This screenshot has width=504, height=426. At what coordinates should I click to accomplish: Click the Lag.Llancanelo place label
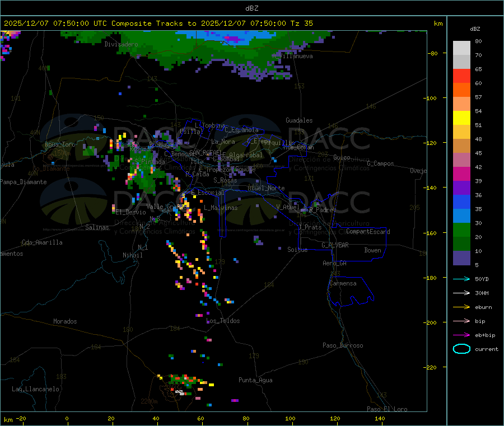(35, 389)
